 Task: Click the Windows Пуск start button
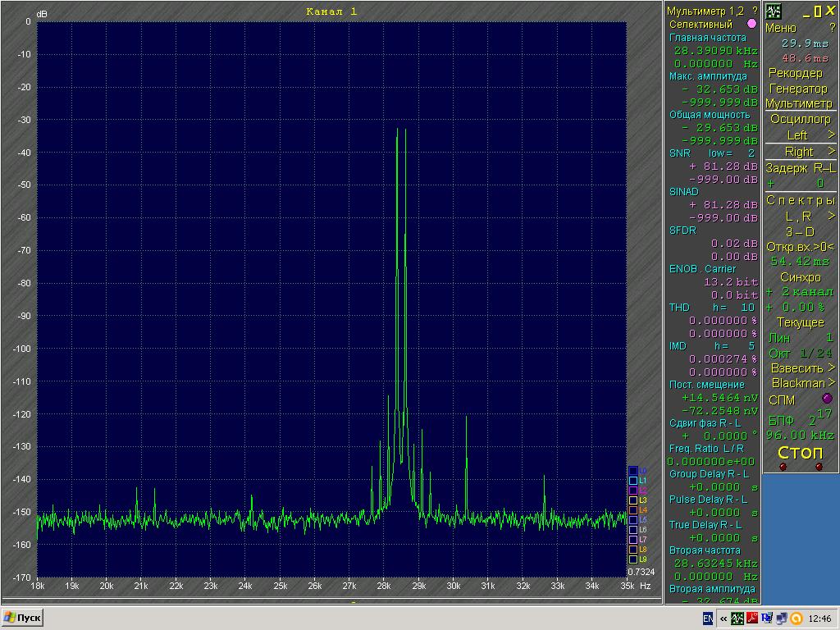[23, 618]
